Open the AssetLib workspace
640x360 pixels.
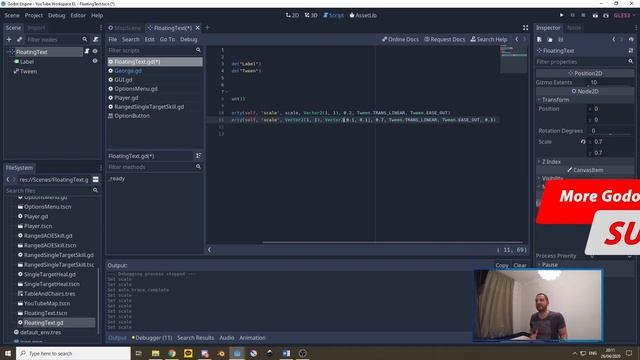pos(363,15)
